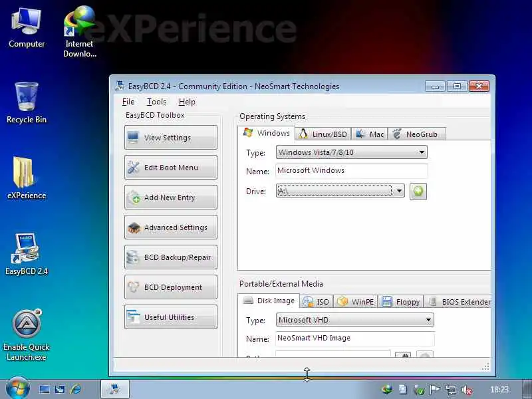532x399 pixels.
Task: Open the Tools menu
Action: click(156, 102)
